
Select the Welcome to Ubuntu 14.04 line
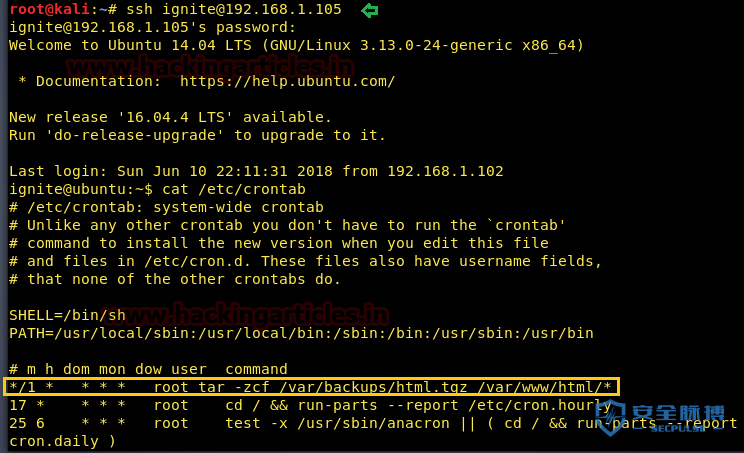coord(296,45)
